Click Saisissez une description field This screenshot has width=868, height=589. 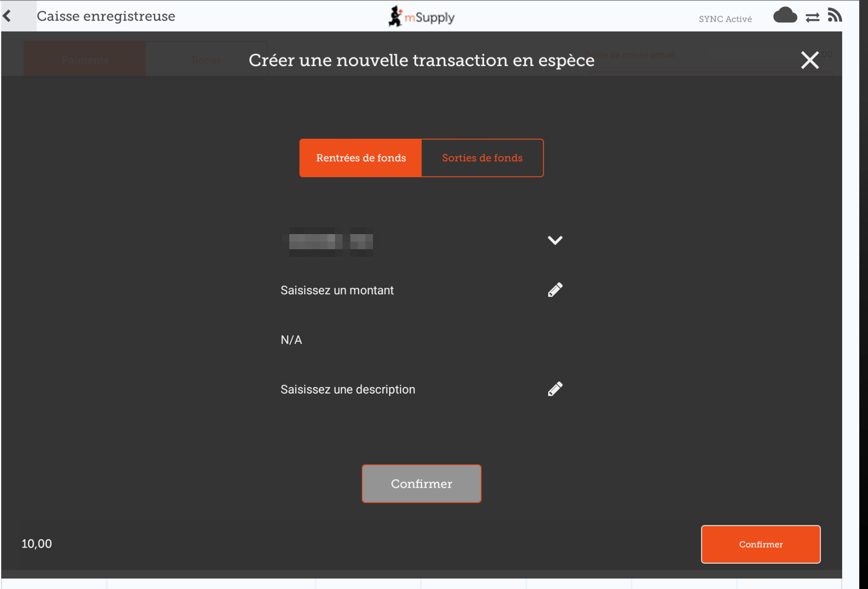[x=348, y=389]
